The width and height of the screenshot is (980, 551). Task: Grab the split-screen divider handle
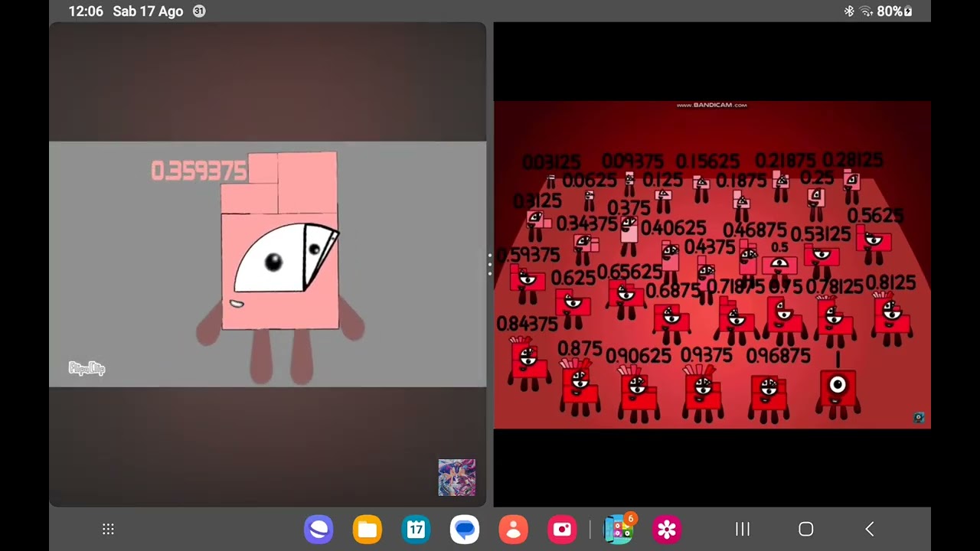coord(489,264)
